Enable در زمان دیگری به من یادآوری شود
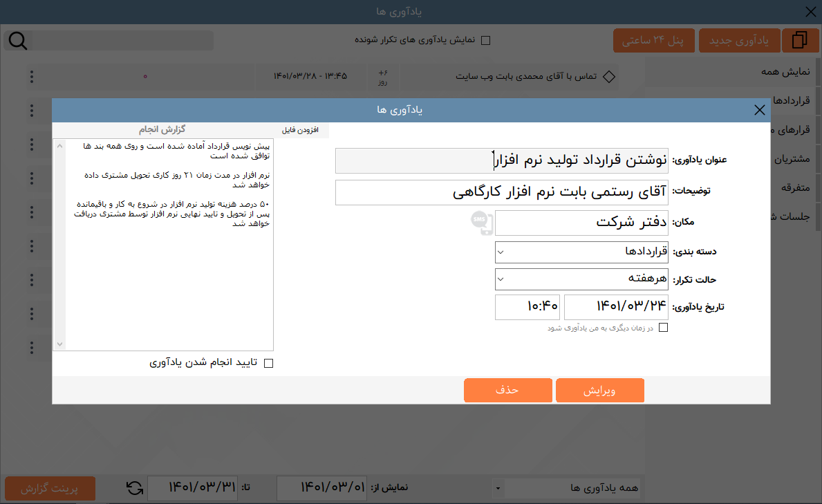Image resolution: width=822 pixels, height=504 pixels. (x=663, y=328)
